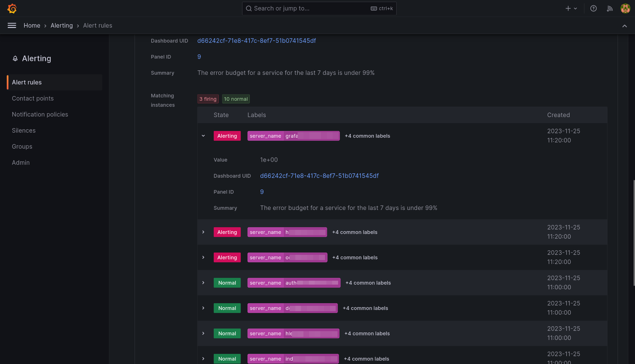Filter instances by the 10 normal badge
This screenshot has width=635, height=364.
tap(235, 99)
